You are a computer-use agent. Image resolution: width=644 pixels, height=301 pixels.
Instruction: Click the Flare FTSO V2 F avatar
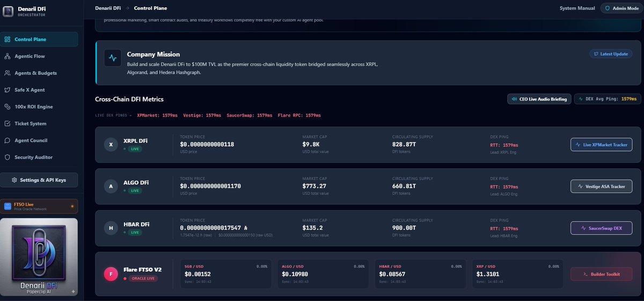click(111, 274)
